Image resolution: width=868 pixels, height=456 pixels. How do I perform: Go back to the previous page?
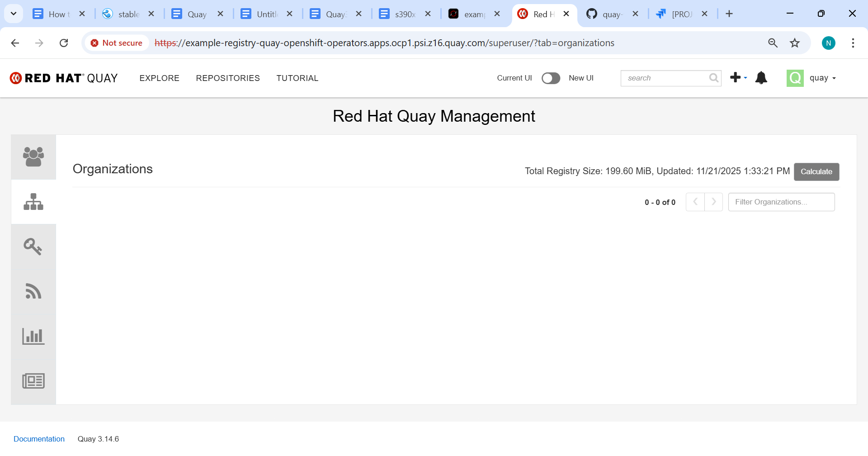15,43
